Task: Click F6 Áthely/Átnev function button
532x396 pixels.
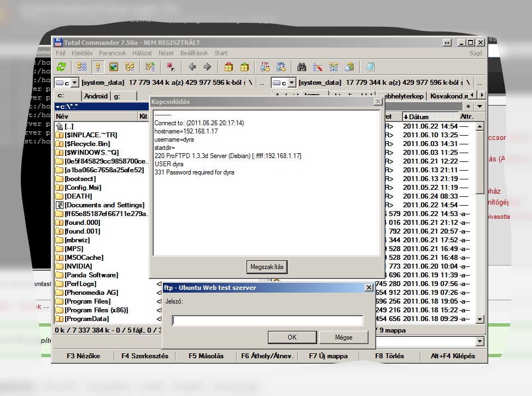Action: point(267,356)
